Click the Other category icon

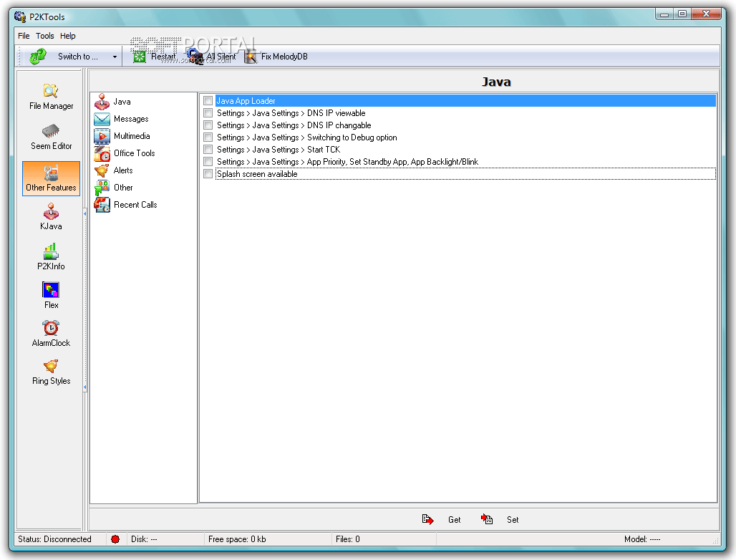[x=102, y=188]
